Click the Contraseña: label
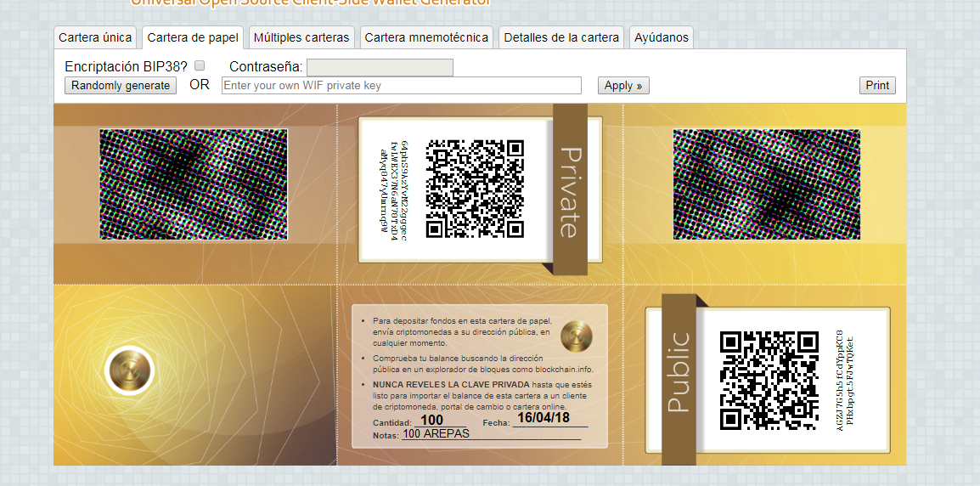Image resolution: width=980 pixels, height=486 pixels. [x=267, y=67]
